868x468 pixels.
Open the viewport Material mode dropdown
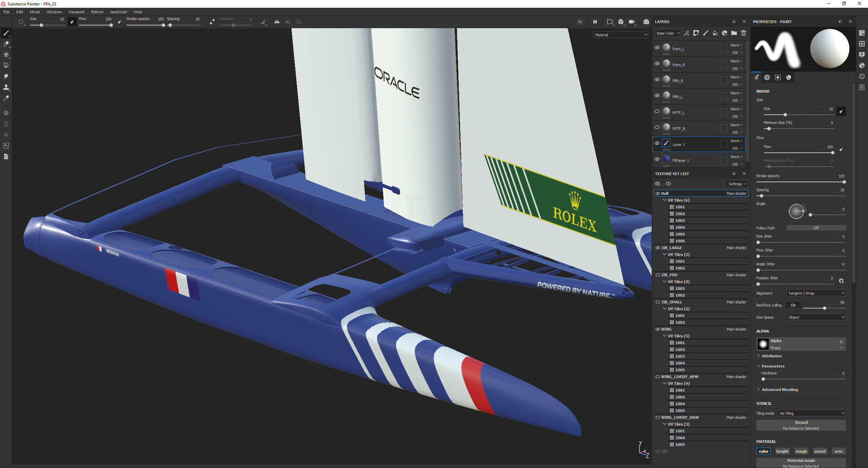click(621, 35)
